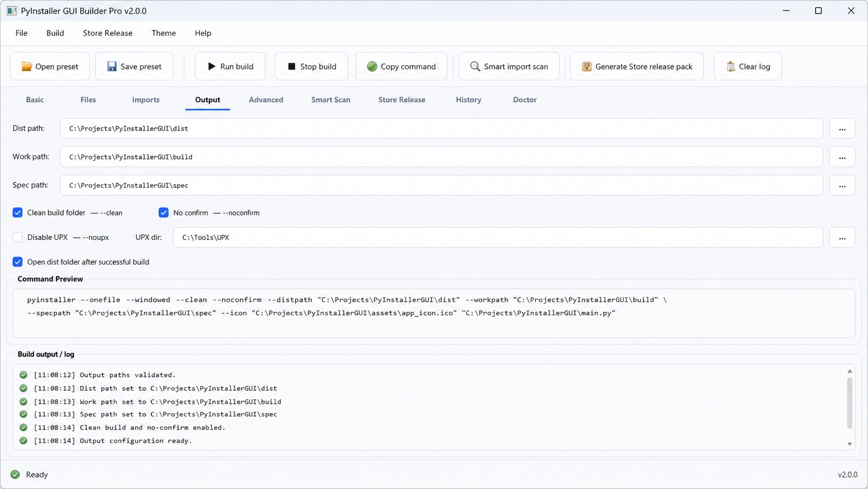Open the Help menu
Viewport: 868px width, 489px height.
tap(203, 33)
